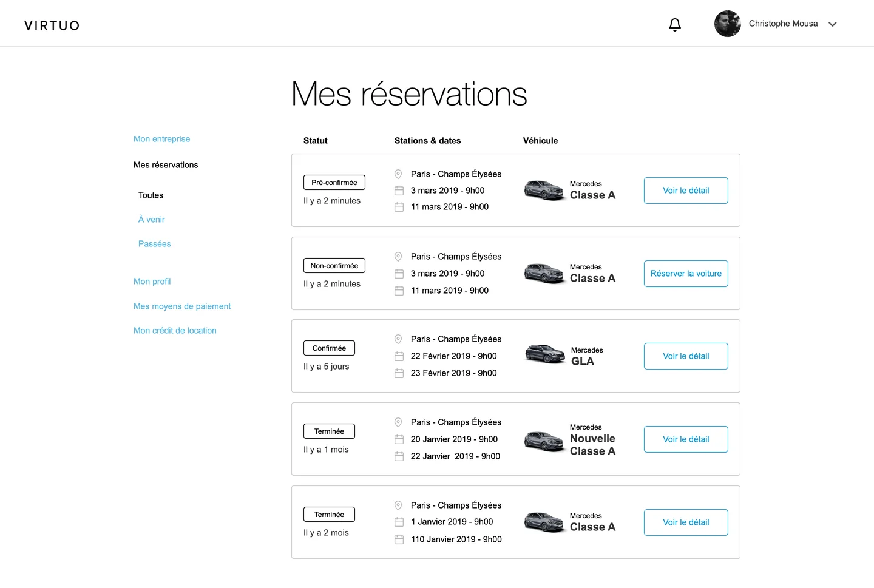Viewport: 874px width, 588px height.
Task: Click the Mes réservations page title
Action: (409, 94)
